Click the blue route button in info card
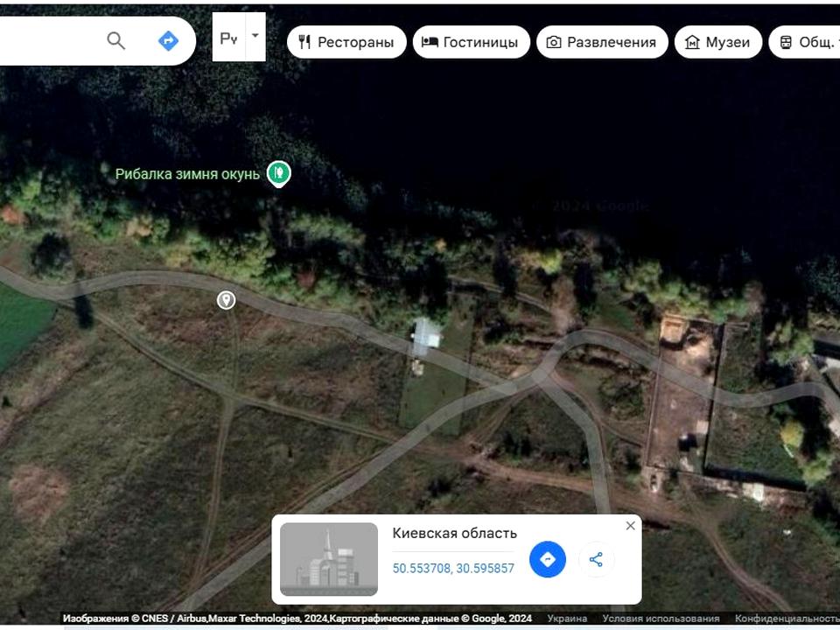This screenshot has width=840, height=630. pyautogui.click(x=548, y=559)
